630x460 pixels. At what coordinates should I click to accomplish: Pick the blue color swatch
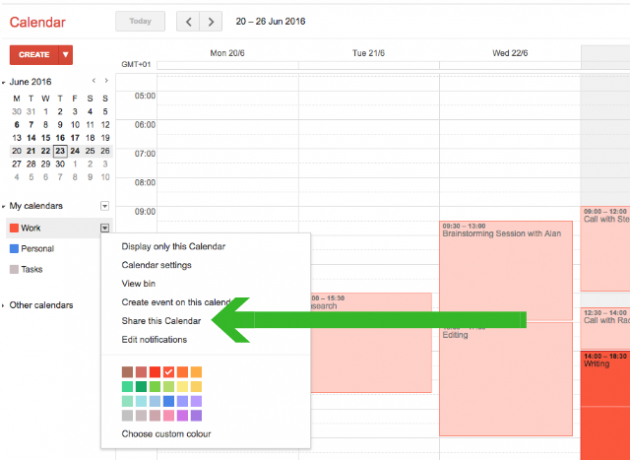[x=169, y=401]
